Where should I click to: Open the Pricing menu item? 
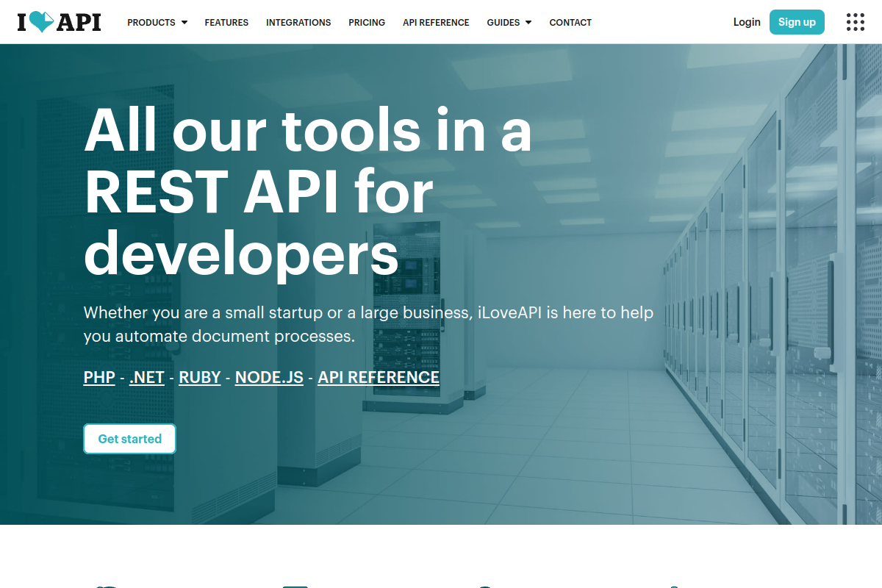(367, 23)
